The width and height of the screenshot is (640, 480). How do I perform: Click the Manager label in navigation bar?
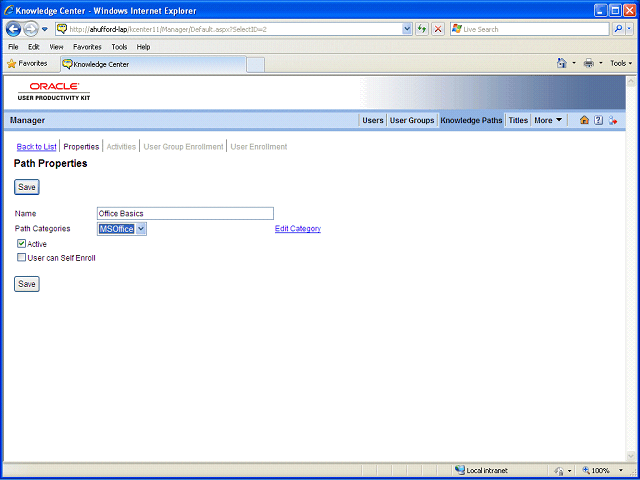[27, 120]
